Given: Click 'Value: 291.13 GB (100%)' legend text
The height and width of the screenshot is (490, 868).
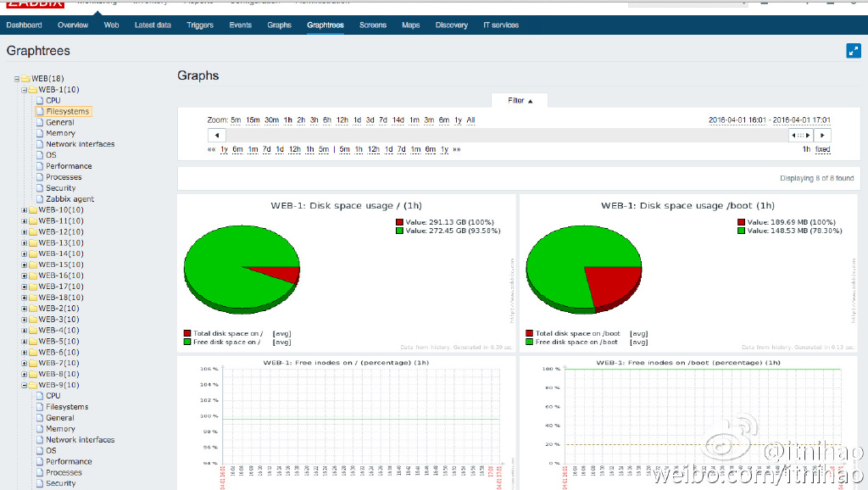Looking at the screenshot, I should [x=449, y=222].
